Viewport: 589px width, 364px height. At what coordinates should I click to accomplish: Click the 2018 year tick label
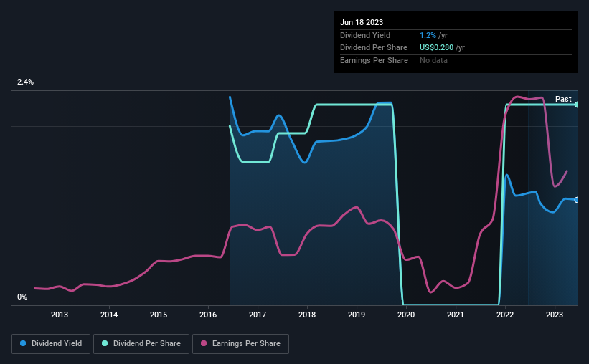click(307, 315)
